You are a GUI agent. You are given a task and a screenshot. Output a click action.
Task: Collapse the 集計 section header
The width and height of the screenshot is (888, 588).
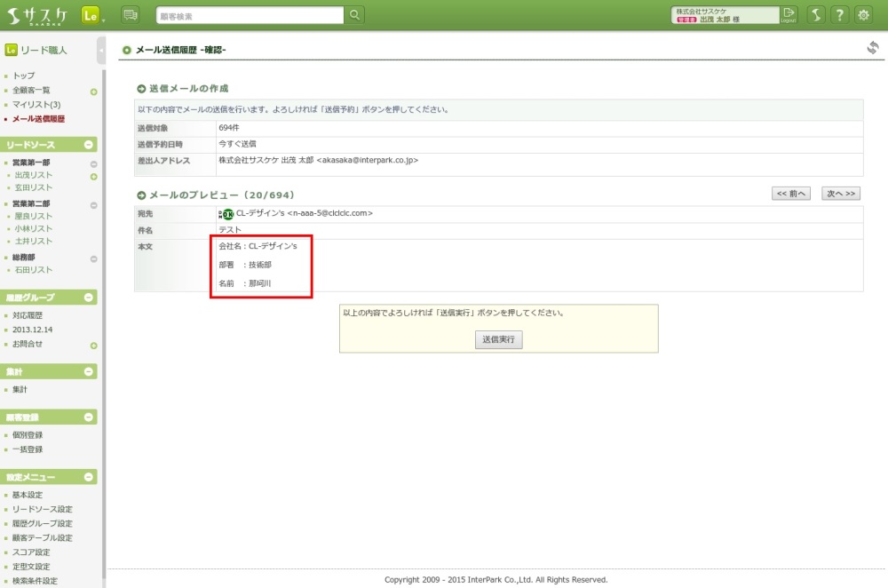pyautogui.click(x=88, y=371)
